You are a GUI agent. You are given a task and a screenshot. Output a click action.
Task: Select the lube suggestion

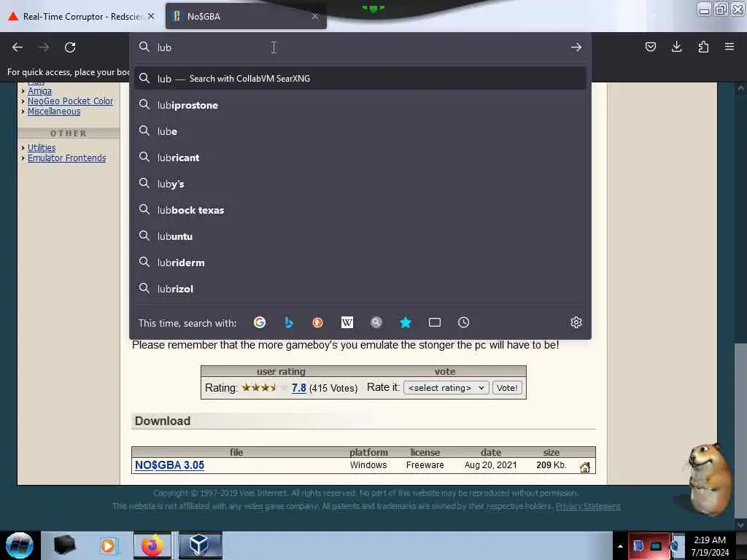[360, 131]
